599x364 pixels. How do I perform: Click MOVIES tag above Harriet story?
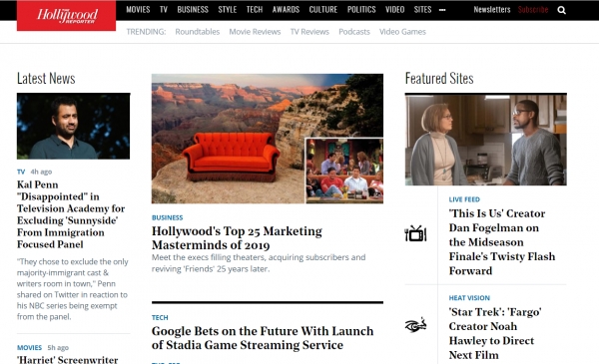[x=29, y=348]
